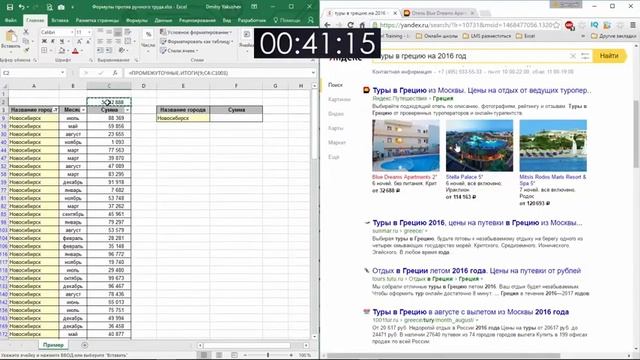Screen dimensions: 640x360
Task: Switch to the Формулы ribbon tab
Action: point(136,20)
